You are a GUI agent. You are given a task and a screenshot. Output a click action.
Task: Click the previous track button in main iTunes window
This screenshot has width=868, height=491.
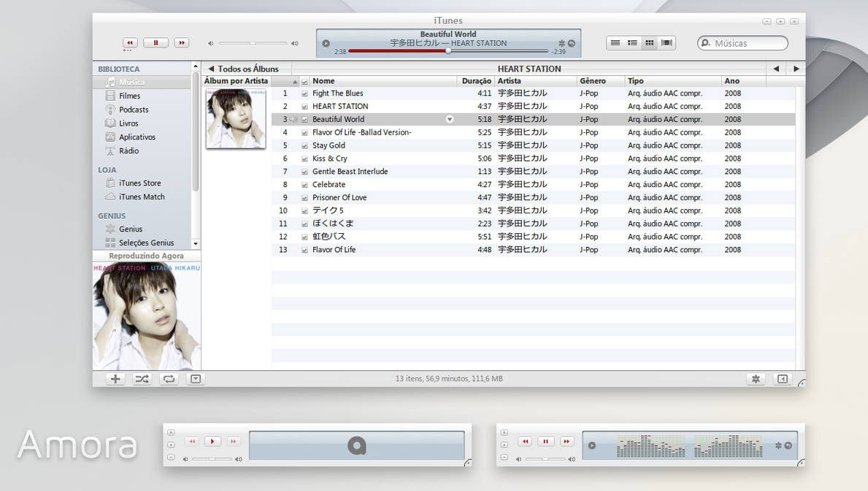pyautogui.click(x=130, y=42)
